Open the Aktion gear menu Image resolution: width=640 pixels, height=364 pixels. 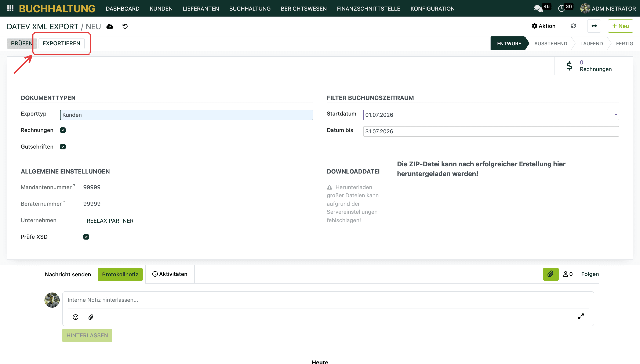click(543, 26)
